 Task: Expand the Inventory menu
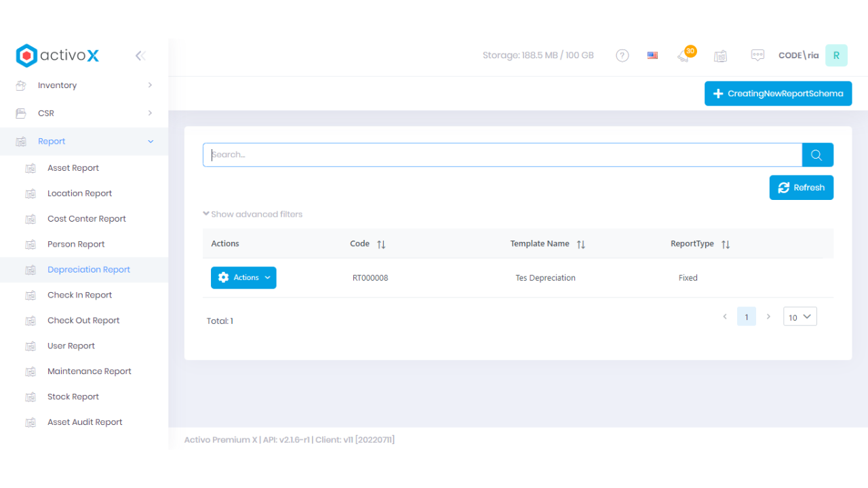85,85
